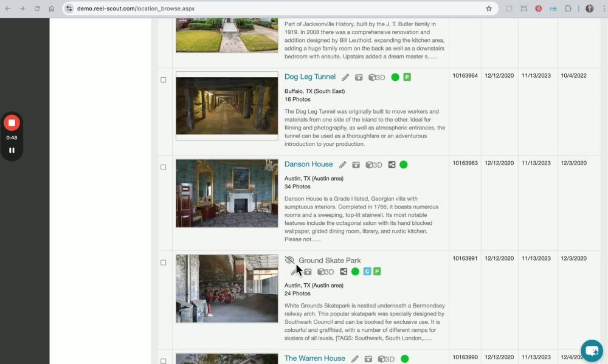Open the Ground Skate Park thumbnail

tap(227, 289)
